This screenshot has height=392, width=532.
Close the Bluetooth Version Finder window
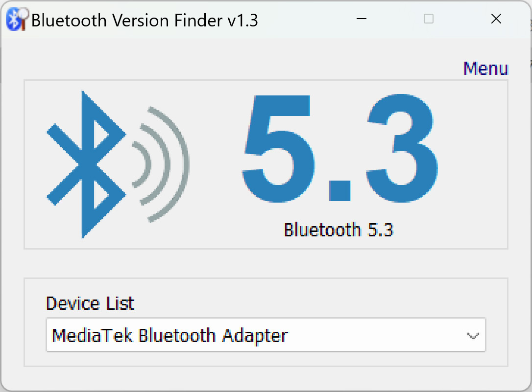click(x=496, y=19)
